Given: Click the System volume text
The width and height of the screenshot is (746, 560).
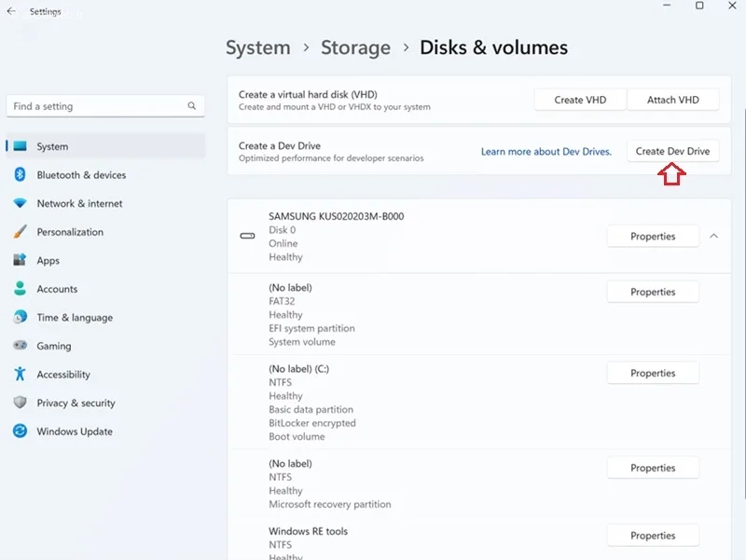Looking at the screenshot, I should tap(302, 341).
